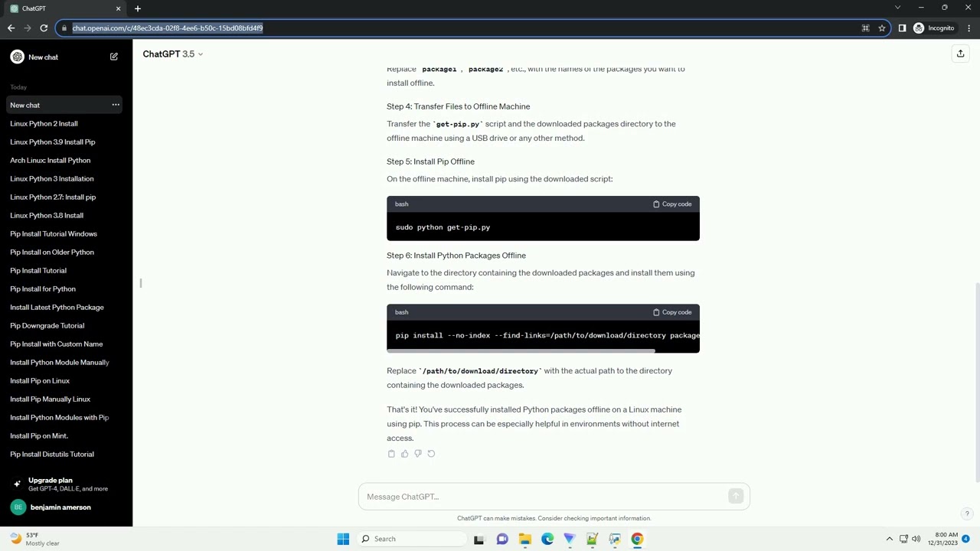Copy the response with clipboard icon
The width and height of the screenshot is (980, 551).
tap(391, 454)
